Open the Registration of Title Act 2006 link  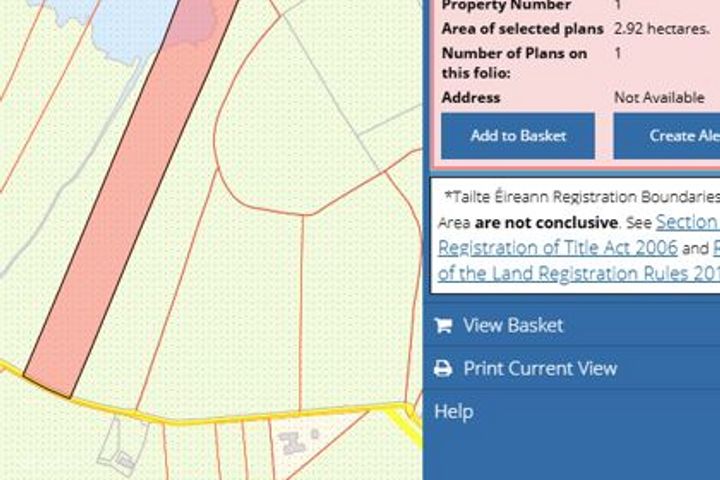point(557,248)
